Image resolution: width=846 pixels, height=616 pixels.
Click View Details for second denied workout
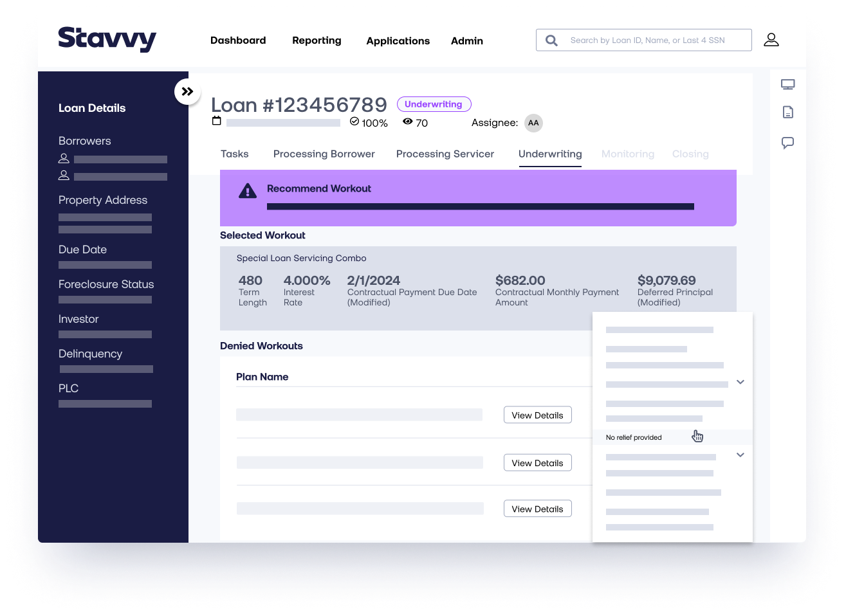538,463
